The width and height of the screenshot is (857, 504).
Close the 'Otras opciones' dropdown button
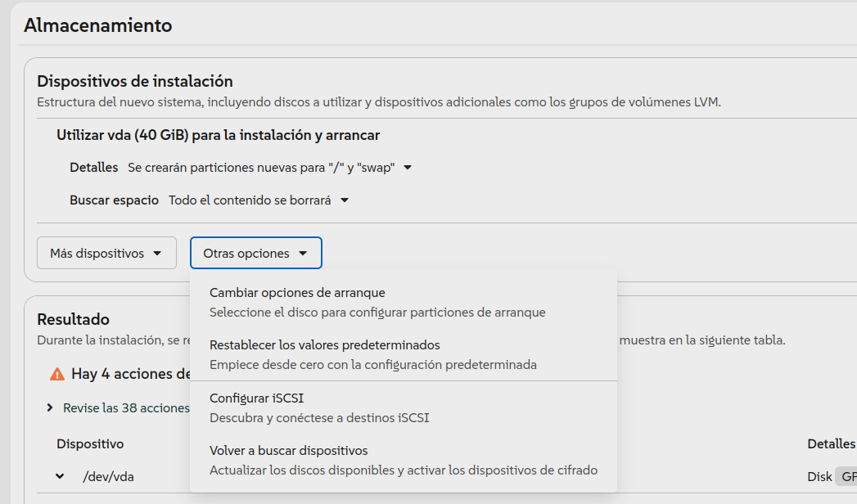[255, 254]
